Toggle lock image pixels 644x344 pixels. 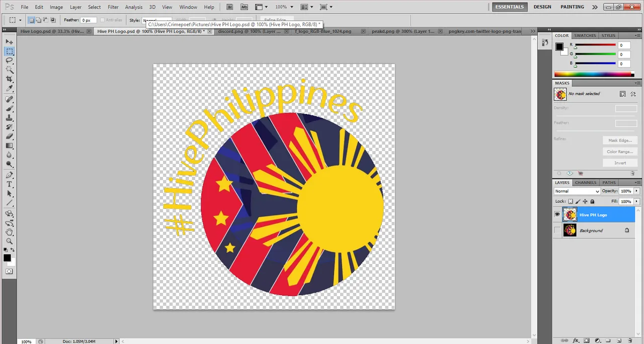[x=578, y=201]
